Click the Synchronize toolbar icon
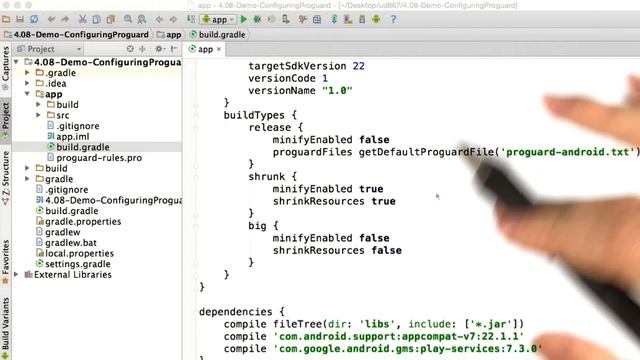The height and width of the screenshot is (360, 640). [x=34, y=19]
